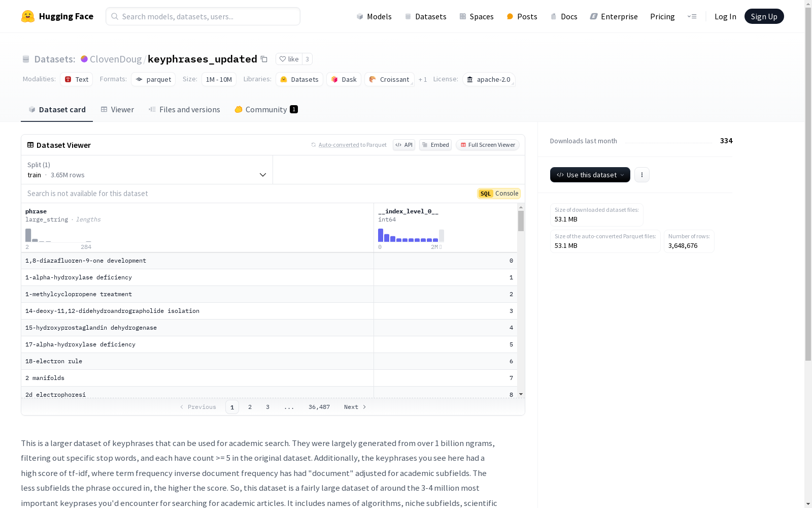Open Posts in the top navigation

pos(522,16)
